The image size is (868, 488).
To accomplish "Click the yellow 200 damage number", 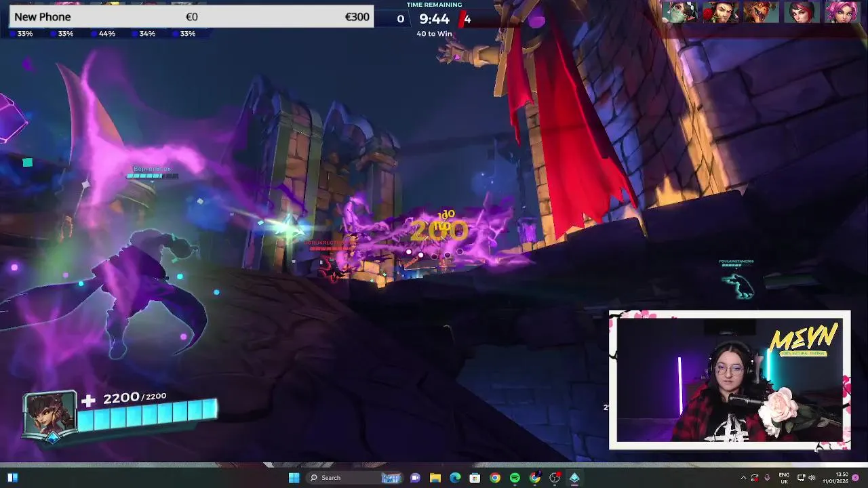I will pos(439,231).
